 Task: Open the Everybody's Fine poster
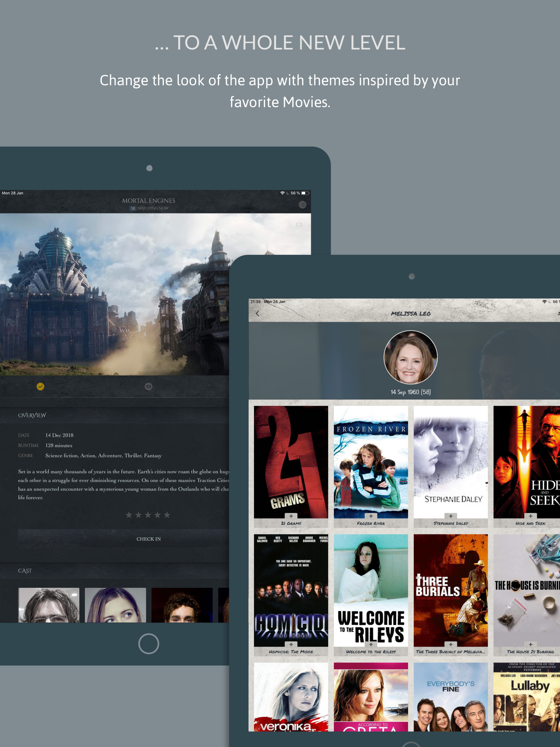click(451, 697)
